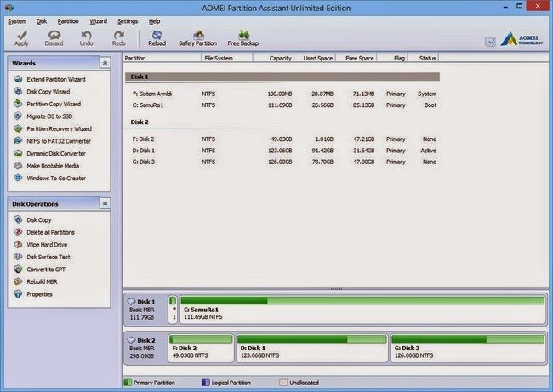The image size is (553, 392).
Task: Sort by the Used Space column header
Action: pyautogui.click(x=315, y=58)
